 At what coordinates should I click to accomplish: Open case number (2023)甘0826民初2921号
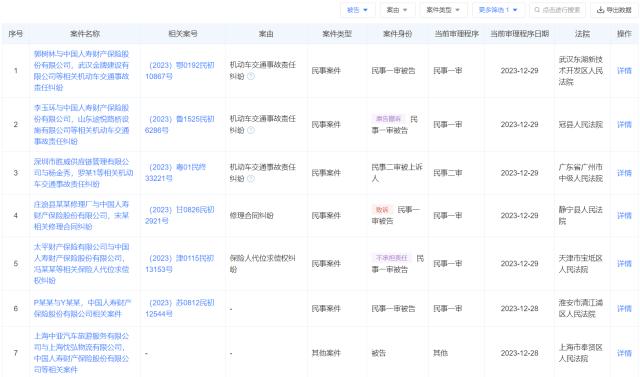pyautogui.click(x=180, y=215)
